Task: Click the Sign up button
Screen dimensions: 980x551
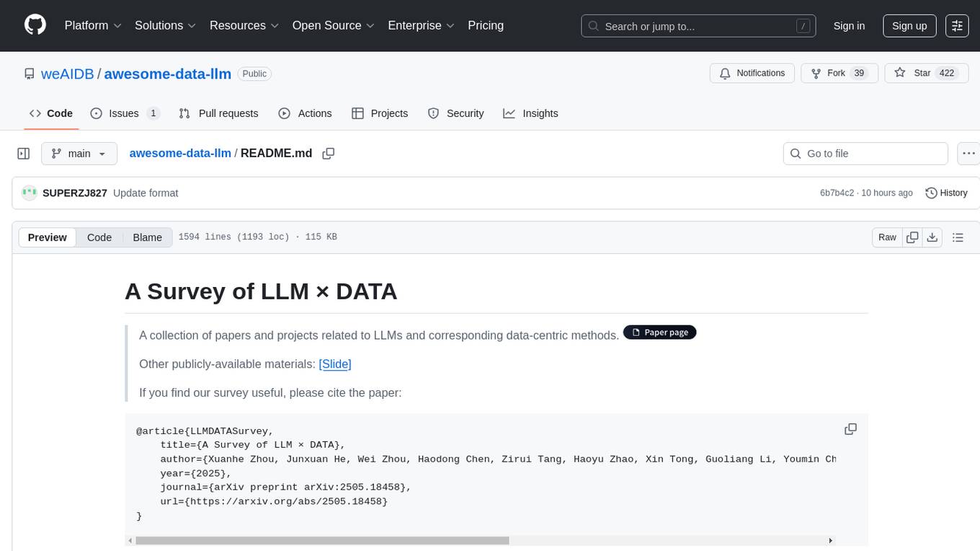Action: (x=909, y=26)
